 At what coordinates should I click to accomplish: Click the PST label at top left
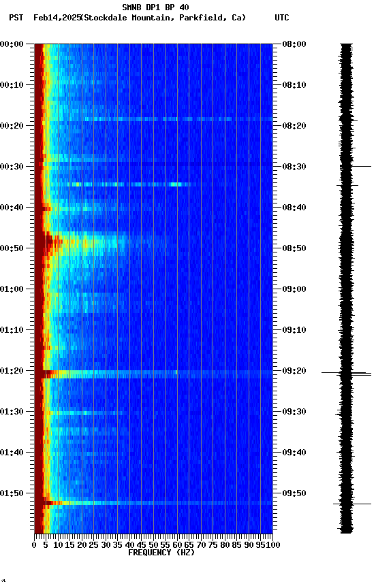point(16,18)
